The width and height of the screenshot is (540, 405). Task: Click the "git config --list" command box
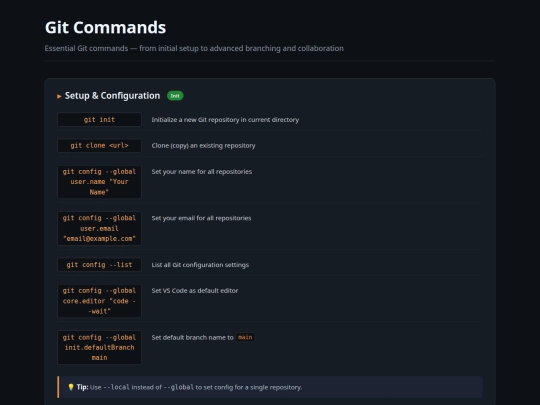pos(100,265)
